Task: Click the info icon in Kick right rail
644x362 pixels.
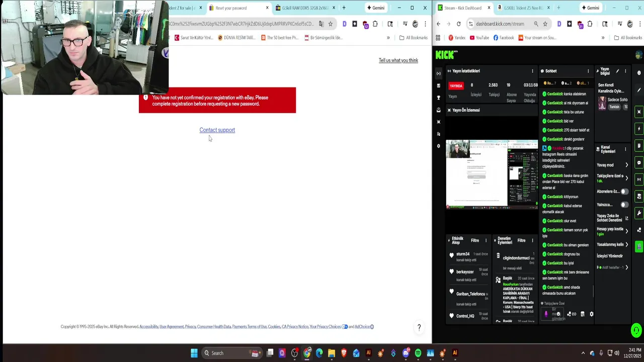Action: click(639, 73)
